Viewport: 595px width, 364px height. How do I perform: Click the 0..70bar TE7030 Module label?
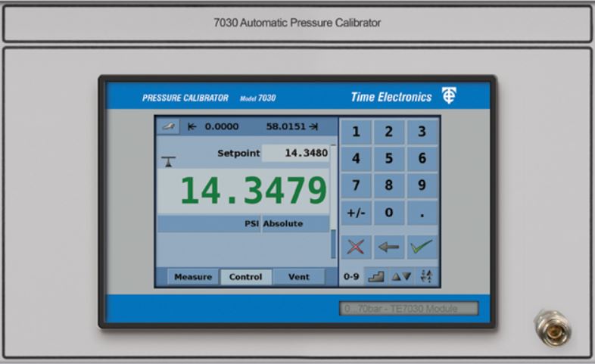tap(409, 309)
